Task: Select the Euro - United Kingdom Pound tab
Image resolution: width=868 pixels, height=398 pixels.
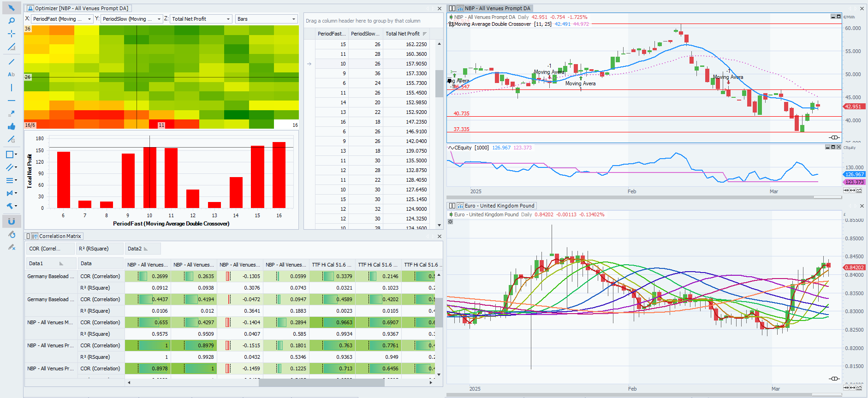Action: tap(499, 206)
